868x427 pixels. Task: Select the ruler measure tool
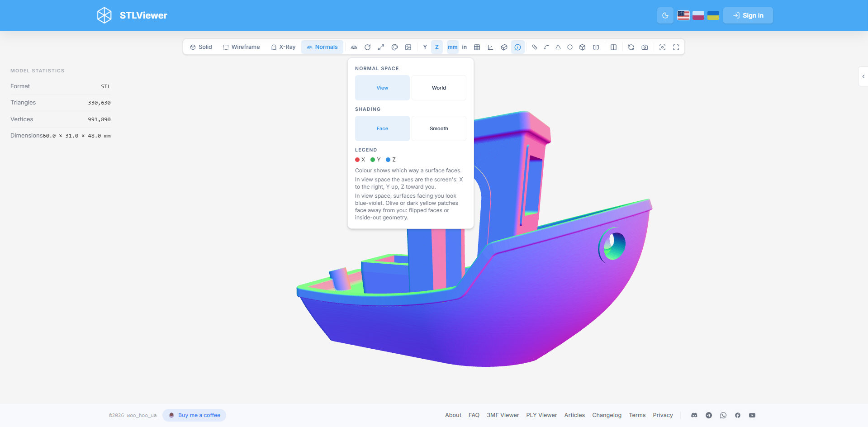[535, 47]
